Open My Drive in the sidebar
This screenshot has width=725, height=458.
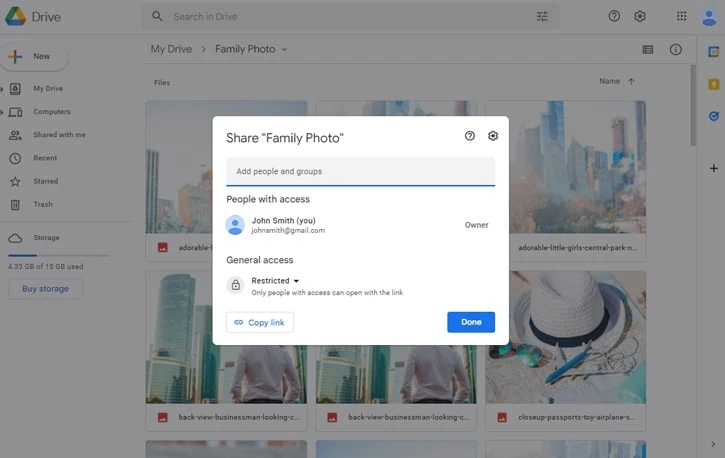point(48,88)
